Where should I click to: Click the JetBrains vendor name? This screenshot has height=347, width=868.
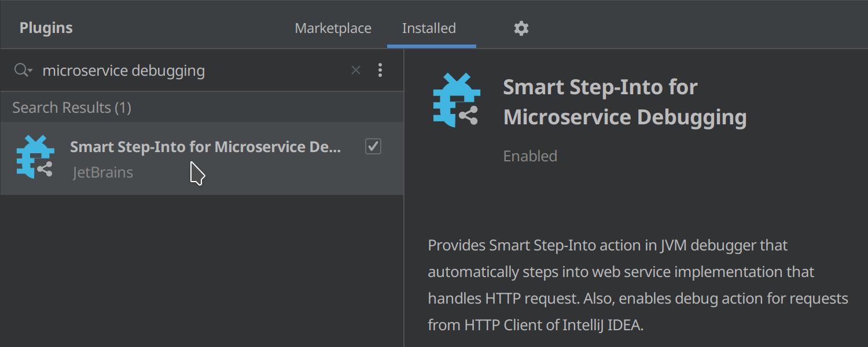tap(103, 172)
